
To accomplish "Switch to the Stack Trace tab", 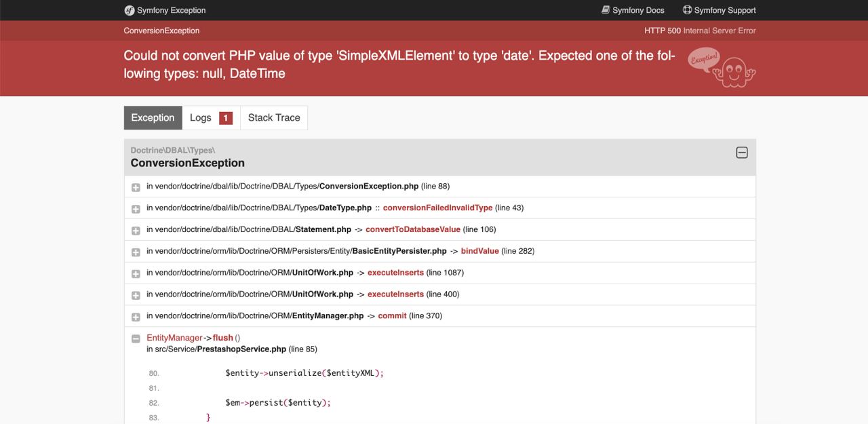I will pos(274,117).
